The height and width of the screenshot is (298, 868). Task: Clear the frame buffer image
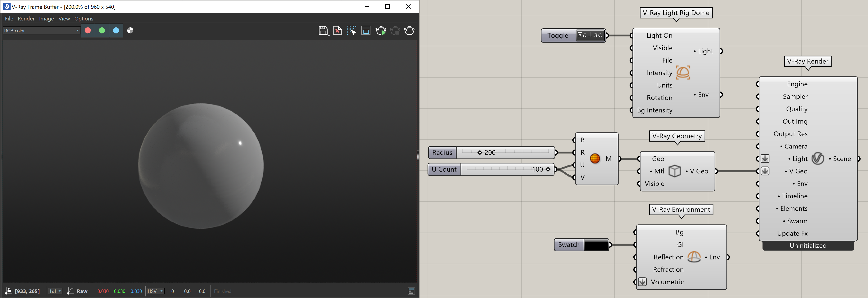click(337, 31)
